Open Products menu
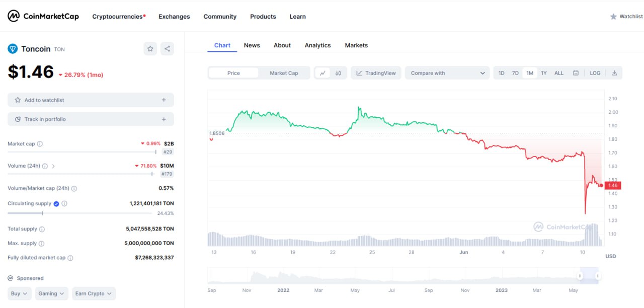 coord(263,17)
